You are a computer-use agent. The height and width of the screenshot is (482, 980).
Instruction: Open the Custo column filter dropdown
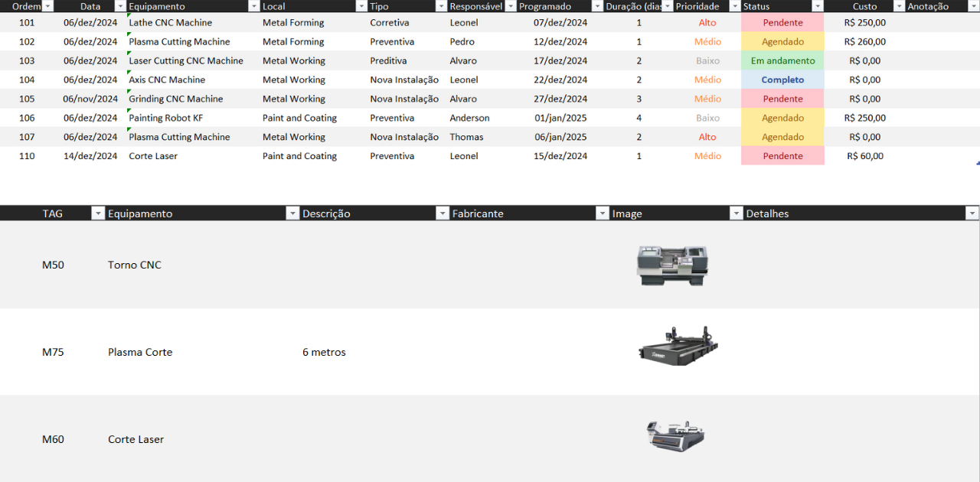click(x=899, y=6)
